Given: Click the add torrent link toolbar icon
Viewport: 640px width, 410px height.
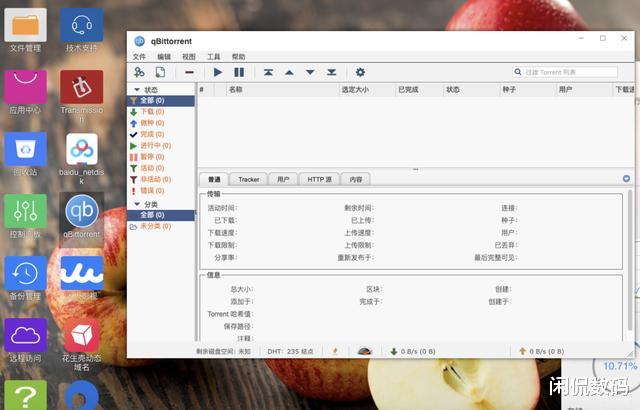Looking at the screenshot, I should [x=139, y=72].
